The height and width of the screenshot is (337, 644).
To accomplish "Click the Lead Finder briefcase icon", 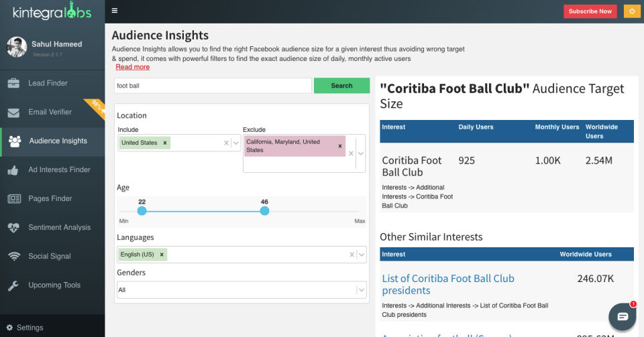I will (x=14, y=83).
